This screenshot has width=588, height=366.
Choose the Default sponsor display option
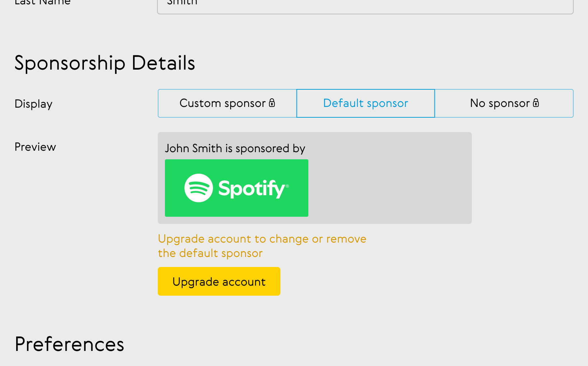366,103
